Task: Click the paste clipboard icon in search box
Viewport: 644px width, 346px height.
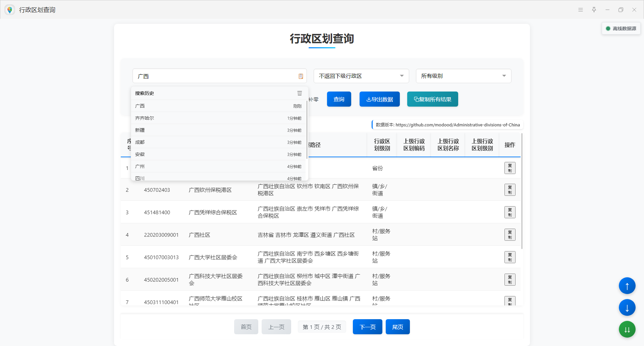Action: coord(301,76)
